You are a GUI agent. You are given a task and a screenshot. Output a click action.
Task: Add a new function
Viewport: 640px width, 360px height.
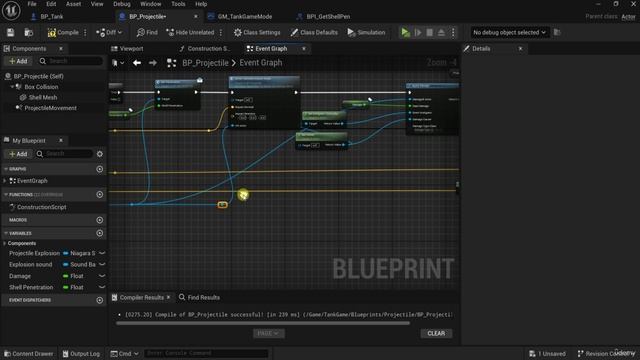pyautogui.click(x=100, y=195)
